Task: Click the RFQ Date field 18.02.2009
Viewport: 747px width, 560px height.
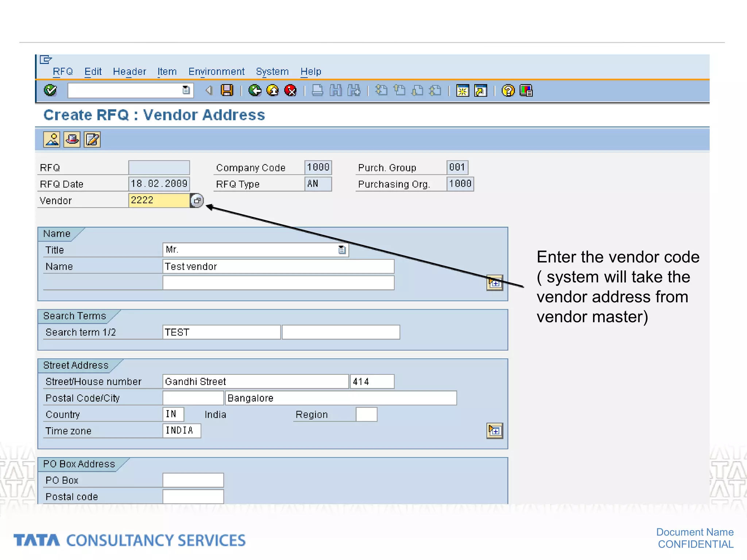Action: [x=159, y=184]
